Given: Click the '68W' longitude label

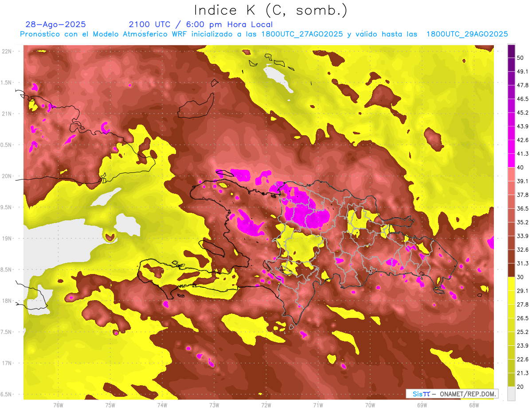Looking at the screenshot, I should point(474,405).
